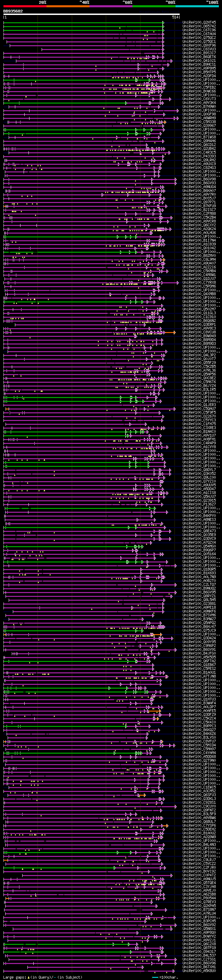The width and height of the screenshot is (222, 980).
Task: Select hit UniRef100_B0WC66
Action: pyautogui.click(x=199, y=91)
